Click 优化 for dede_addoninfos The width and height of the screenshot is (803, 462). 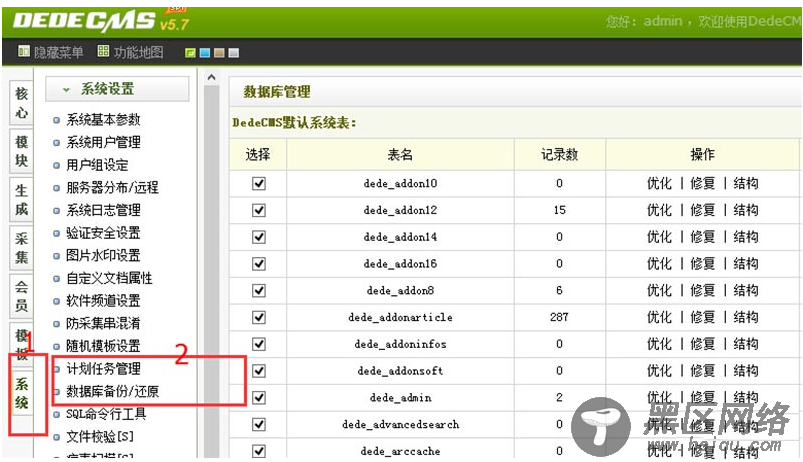pyautogui.click(x=659, y=344)
